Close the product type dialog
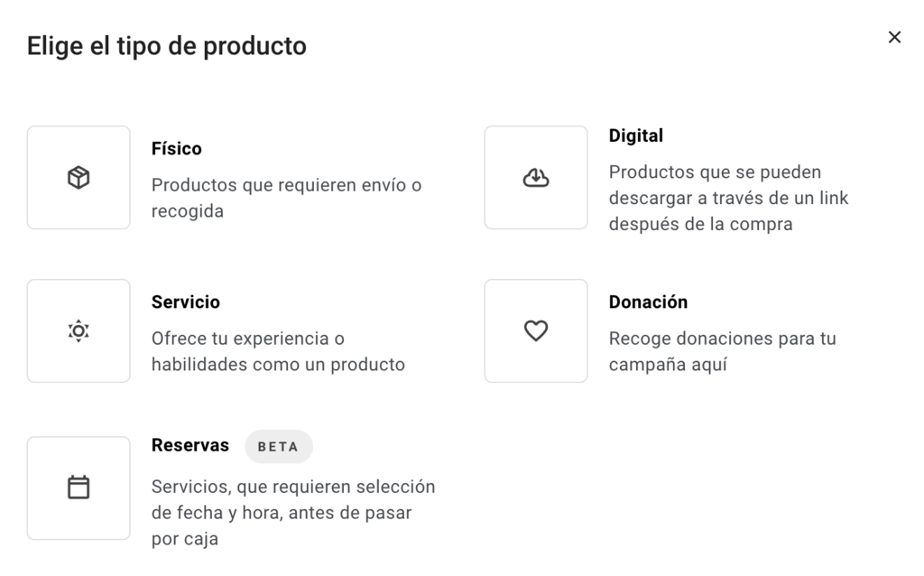 [x=894, y=37]
